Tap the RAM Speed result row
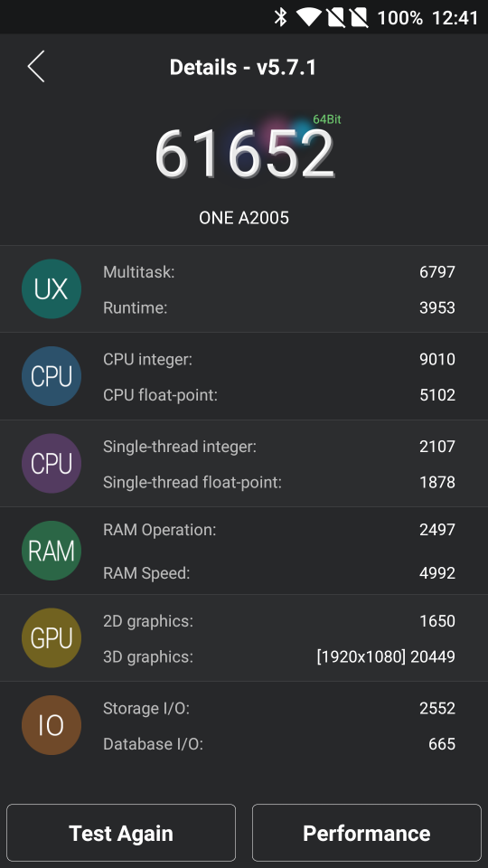The width and height of the screenshot is (488, 868). [x=279, y=573]
